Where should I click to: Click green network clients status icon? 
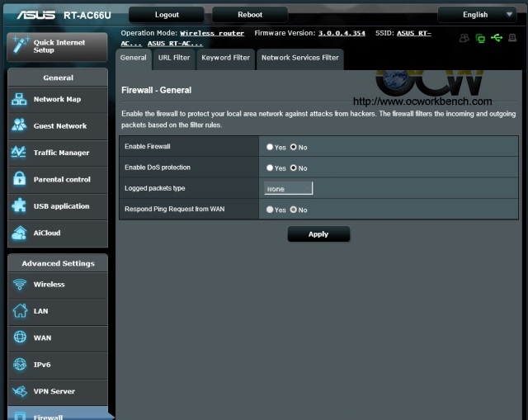pos(480,39)
